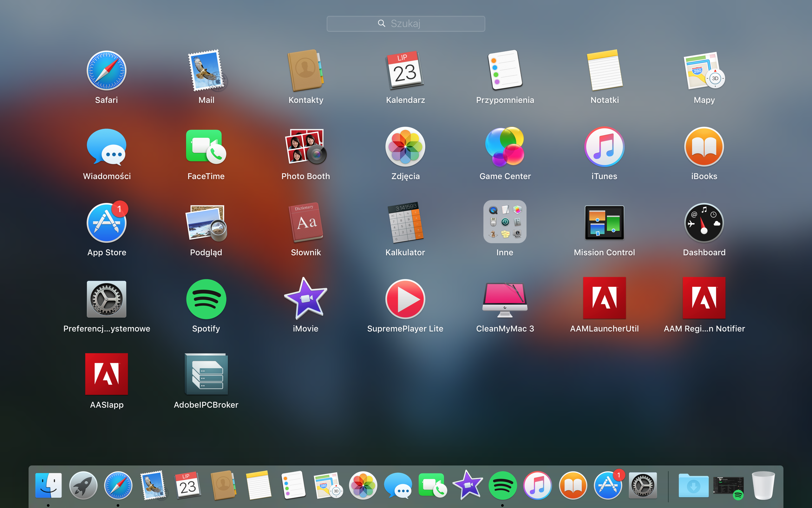This screenshot has width=812, height=508.
Task: Open Kalendarz app in Launchpad
Action: tap(405, 70)
